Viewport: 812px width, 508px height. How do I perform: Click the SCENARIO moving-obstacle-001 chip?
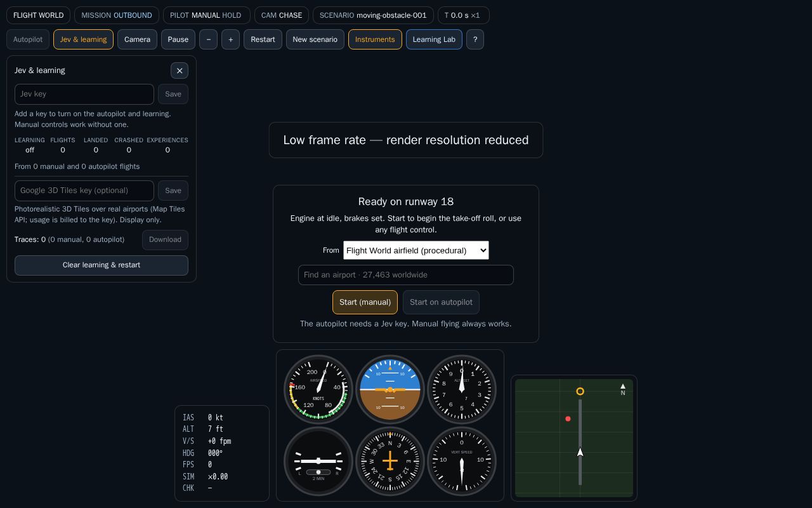(373, 15)
